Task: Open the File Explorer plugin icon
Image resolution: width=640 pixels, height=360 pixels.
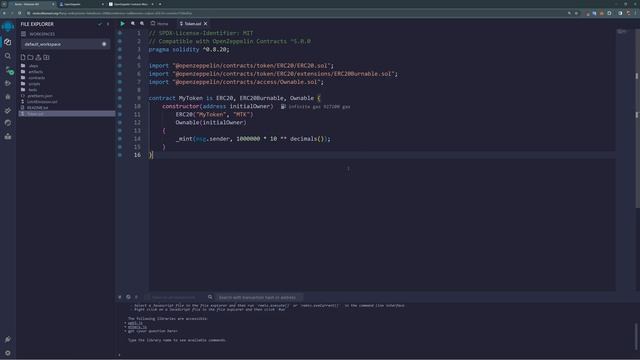Action: 8,42
